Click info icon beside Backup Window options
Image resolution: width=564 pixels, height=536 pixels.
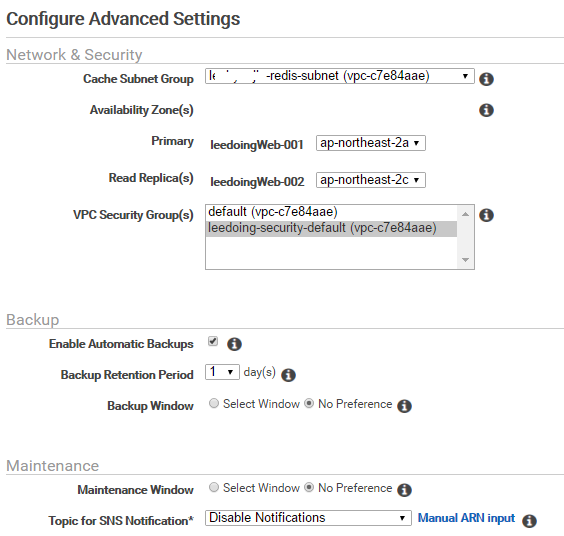tap(404, 406)
